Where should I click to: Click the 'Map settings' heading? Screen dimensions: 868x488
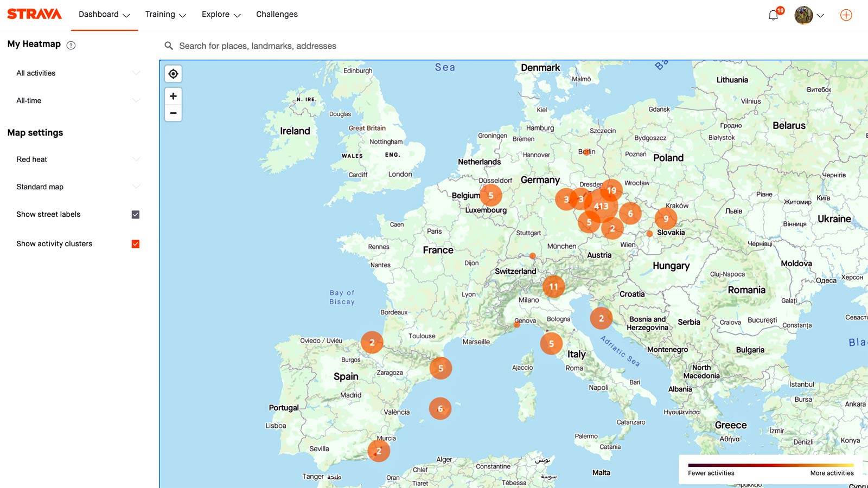[35, 133]
